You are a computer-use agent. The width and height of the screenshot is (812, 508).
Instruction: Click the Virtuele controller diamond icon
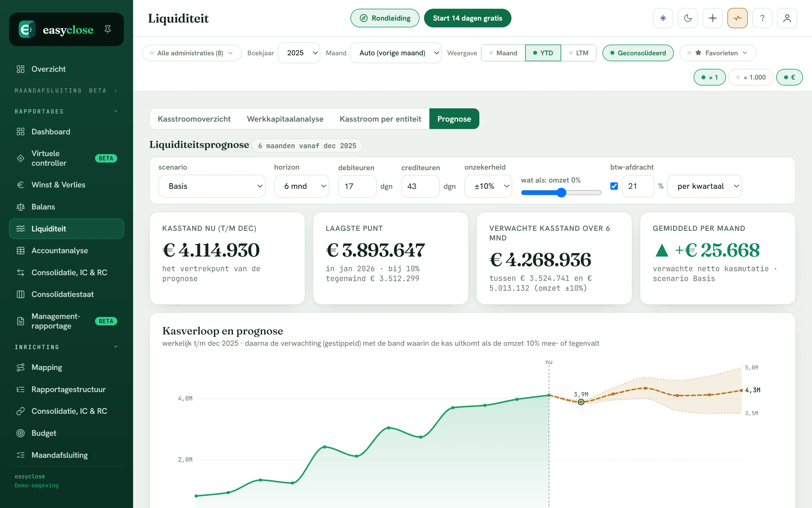coord(21,158)
